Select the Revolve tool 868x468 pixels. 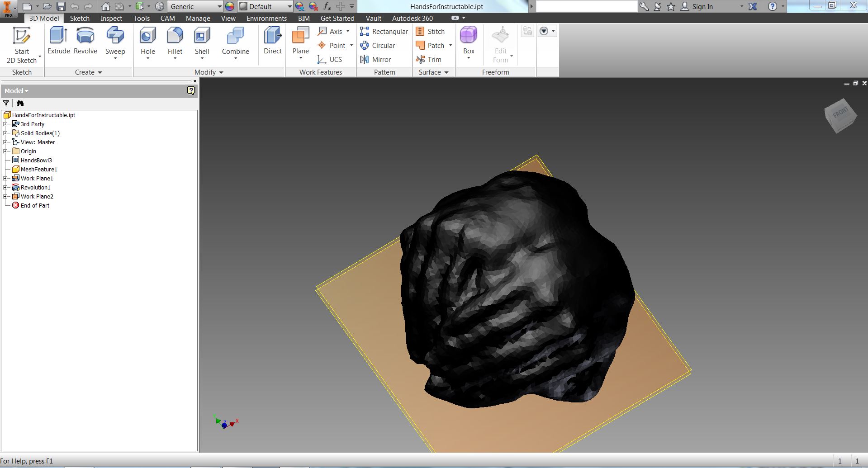click(85, 41)
